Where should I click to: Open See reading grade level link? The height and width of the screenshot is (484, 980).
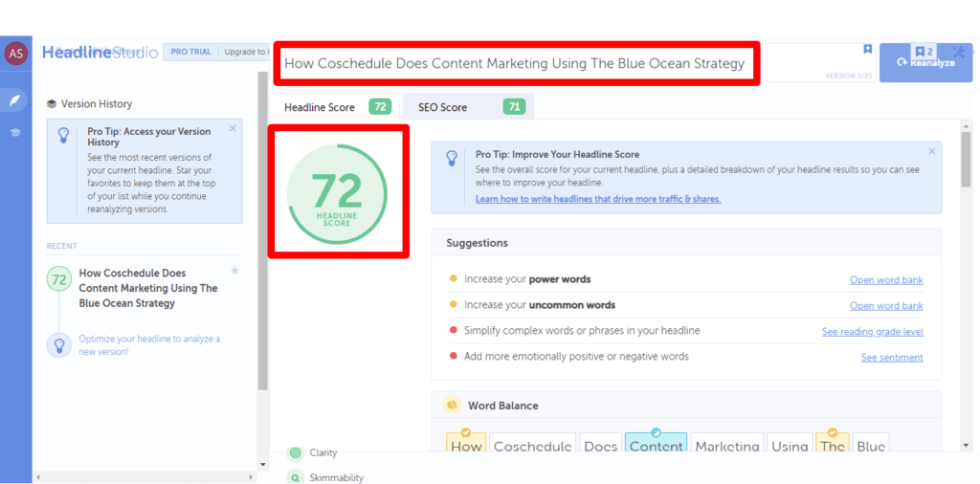(x=873, y=332)
